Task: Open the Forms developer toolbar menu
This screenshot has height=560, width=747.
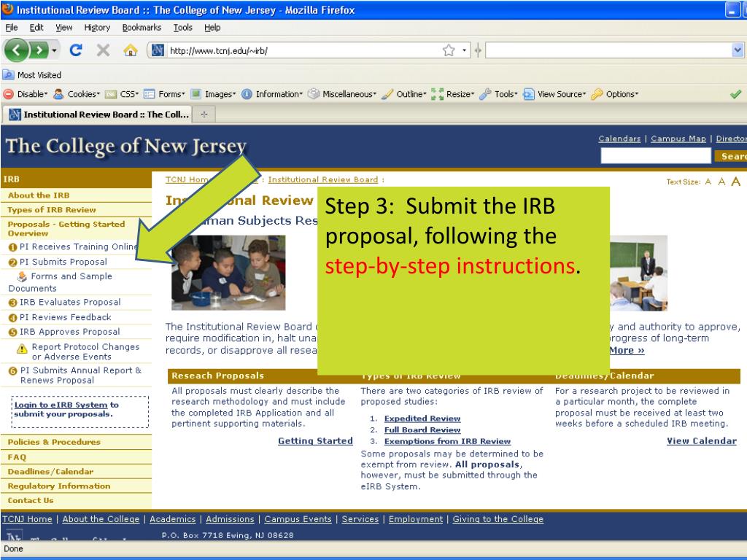Action: coord(164,94)
